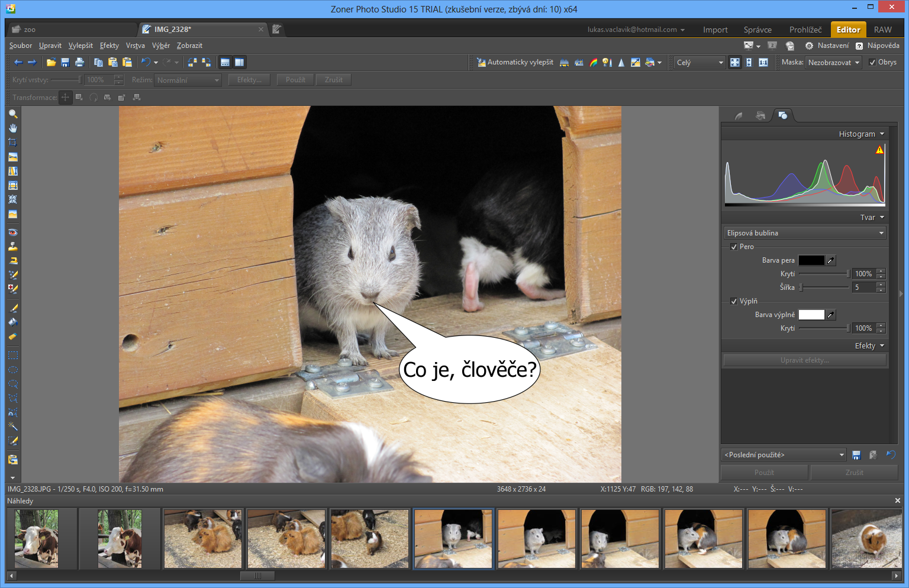Image resolution: width=909 pixels, height=588 pixels.
Task: Open the Maska Nezobrazovat dropdown
Action: coord(834,62)
